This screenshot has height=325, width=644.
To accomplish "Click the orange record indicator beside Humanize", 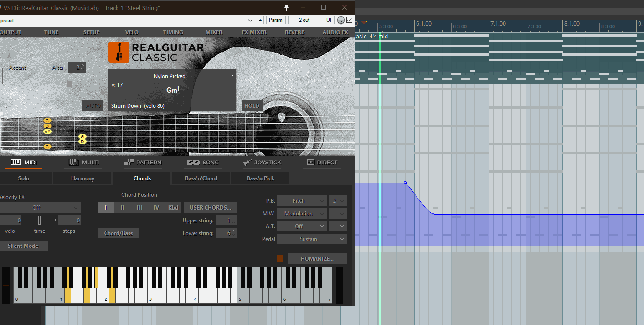I will pos(280,259).
